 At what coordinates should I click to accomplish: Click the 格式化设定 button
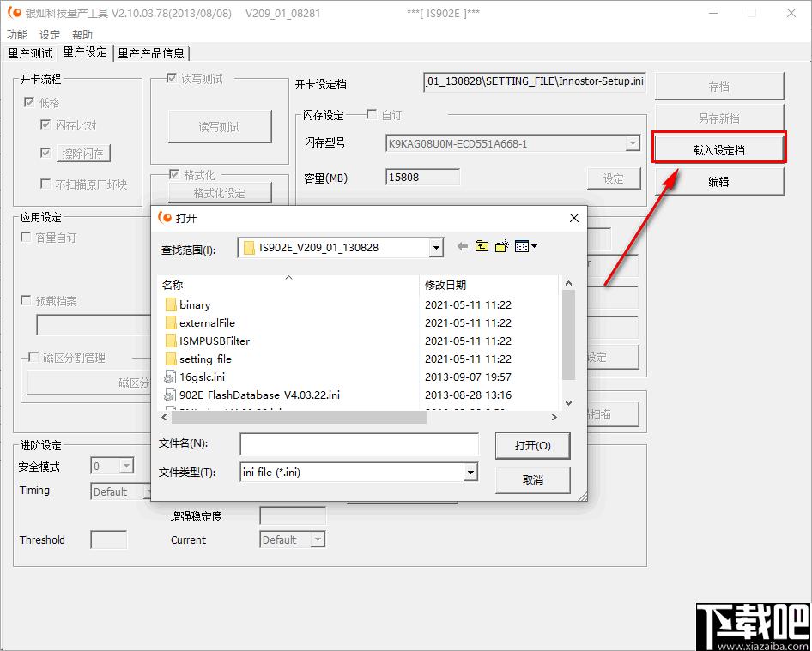220,193
